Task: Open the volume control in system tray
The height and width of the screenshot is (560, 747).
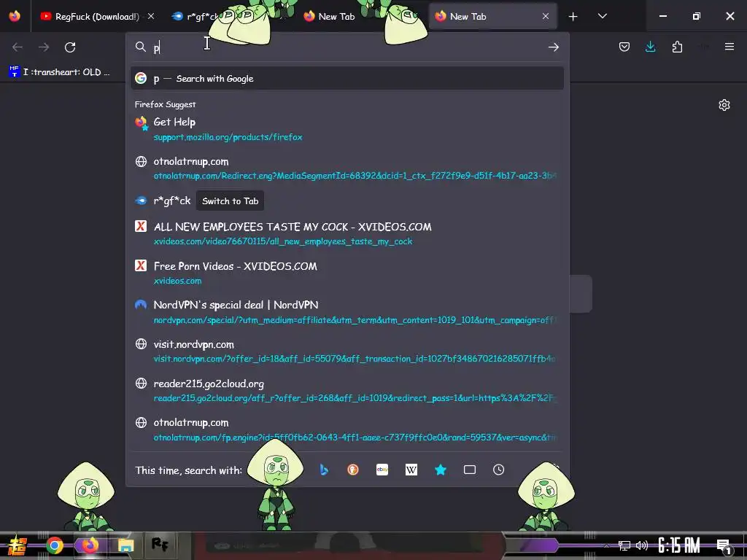Action: (x=642, y=545)
